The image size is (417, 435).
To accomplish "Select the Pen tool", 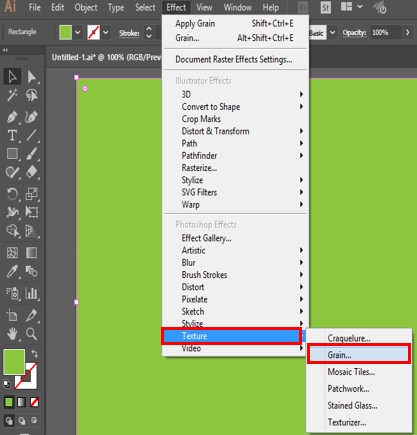I will [12, 117].
